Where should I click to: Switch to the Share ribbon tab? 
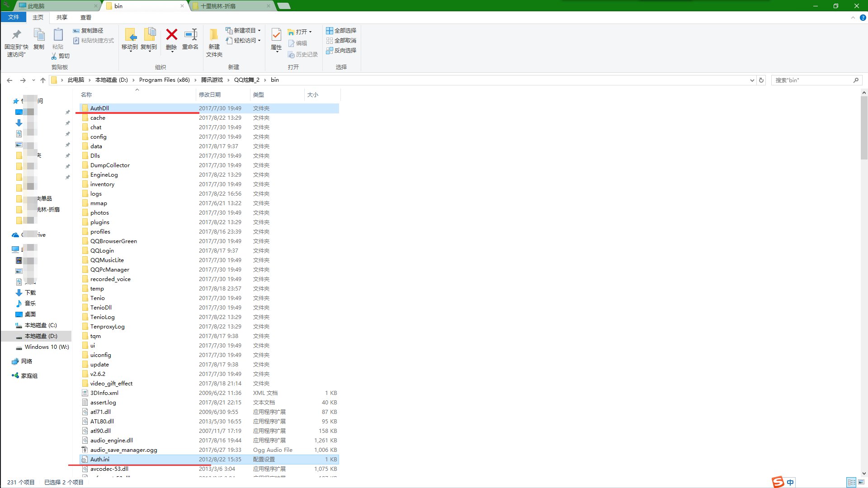pos(62,17)
